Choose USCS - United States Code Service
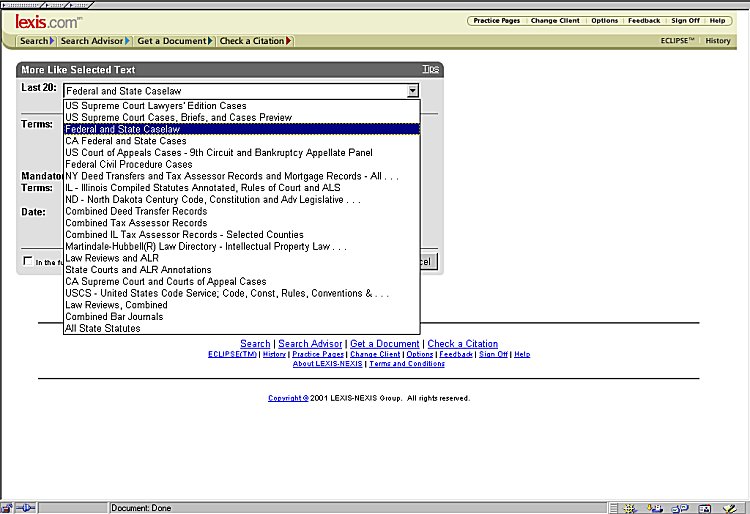750x514 pixels. [242, 293]
